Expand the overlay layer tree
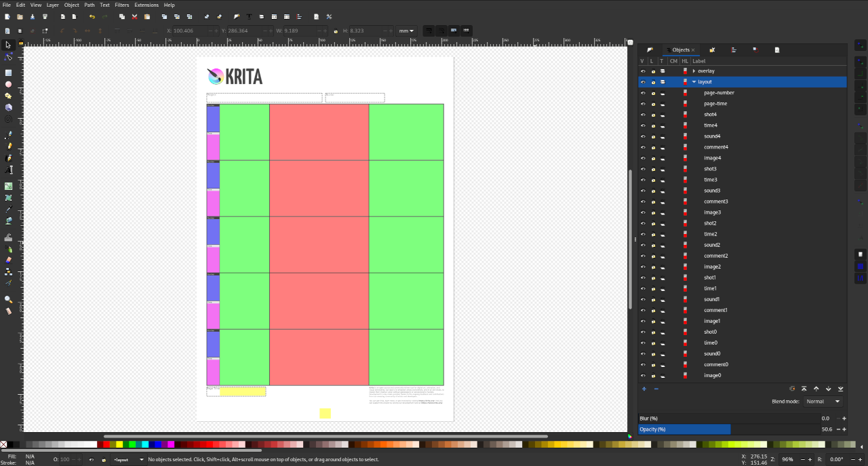Image resolution: width=868 pixels, height=466 pixels. tap(694, 71)
